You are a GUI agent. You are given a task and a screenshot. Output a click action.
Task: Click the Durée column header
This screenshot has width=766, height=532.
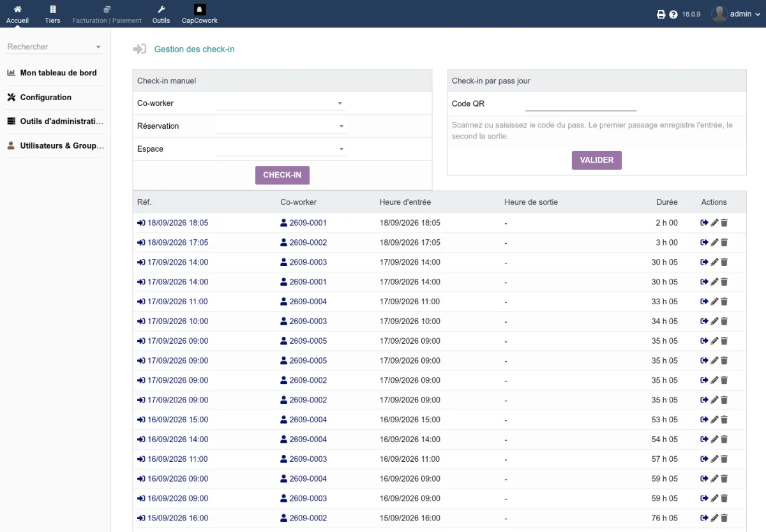pos(667,202)
